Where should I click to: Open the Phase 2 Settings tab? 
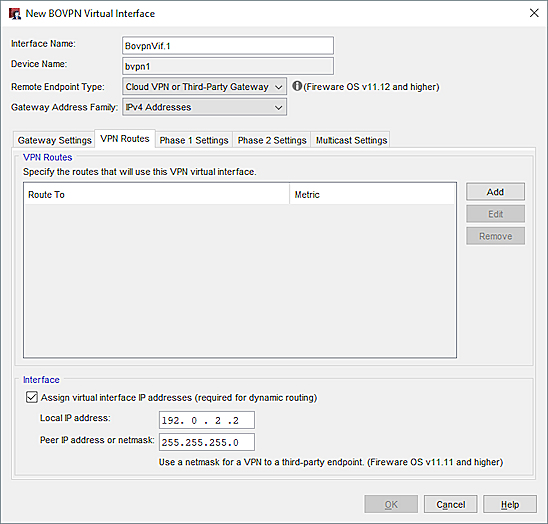pos(272,140)
